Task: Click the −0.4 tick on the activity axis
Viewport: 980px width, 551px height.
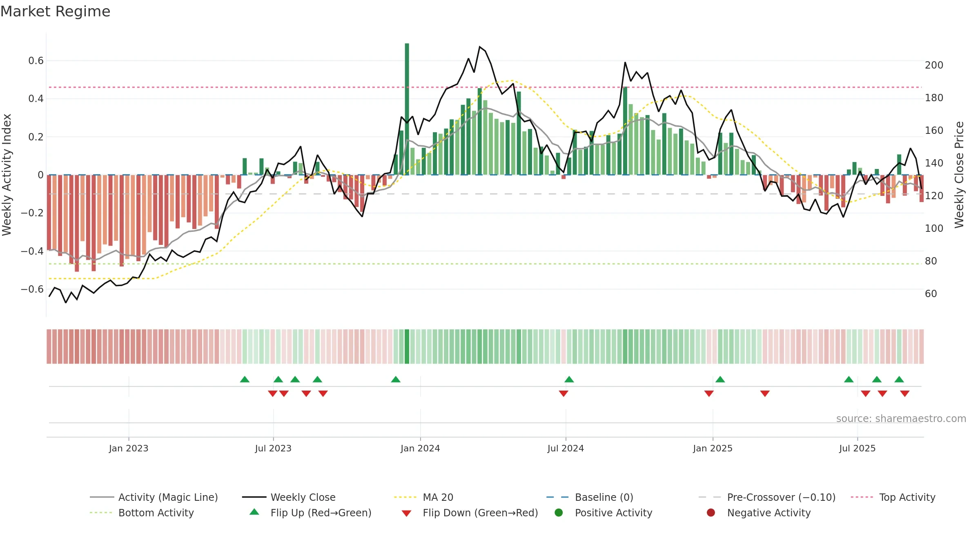Action: pos(32,251)
